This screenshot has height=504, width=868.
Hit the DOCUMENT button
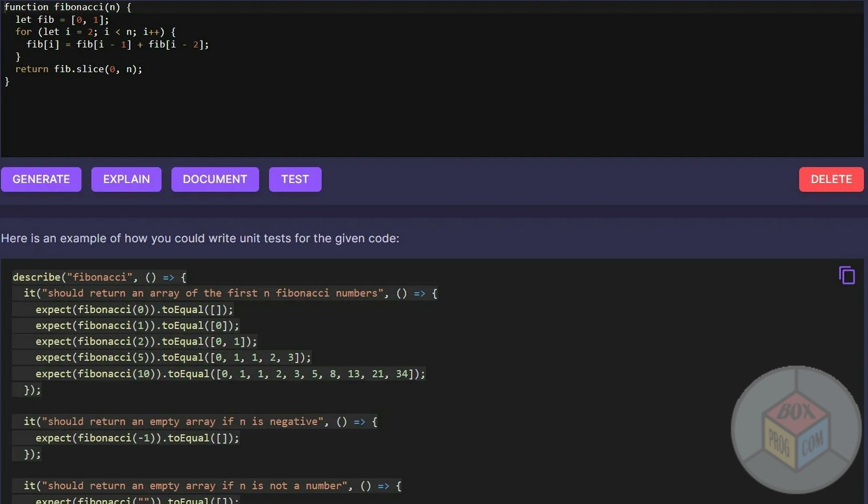[215, 179]
